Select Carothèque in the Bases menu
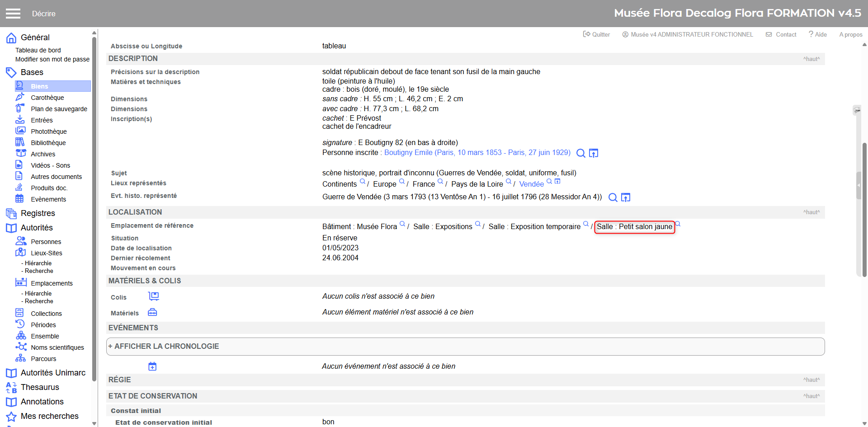The image size is (868, 427). click(x=47, y=98)
